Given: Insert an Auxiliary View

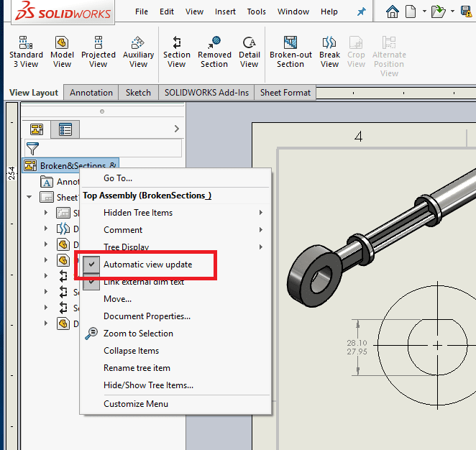Looking at the screenshot, I should pyautogui.click(x=138, y=52).
